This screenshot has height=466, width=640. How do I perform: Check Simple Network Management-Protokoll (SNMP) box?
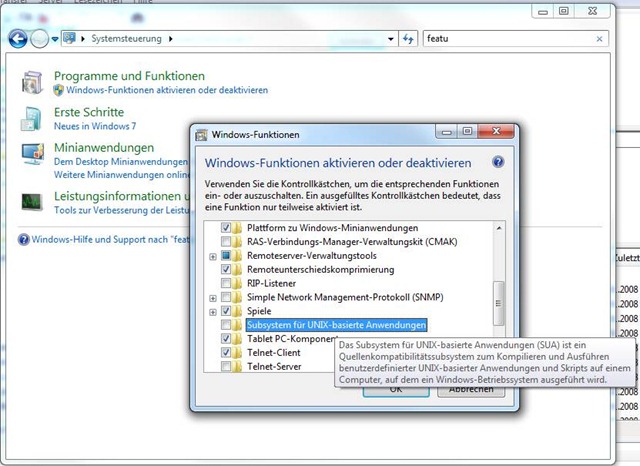(x=226, y=297)
